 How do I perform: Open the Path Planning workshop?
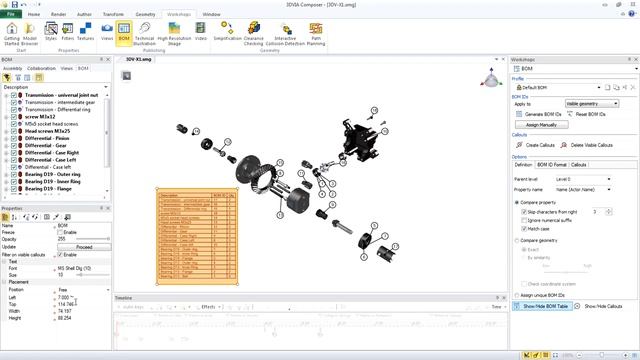click(316, 34)
